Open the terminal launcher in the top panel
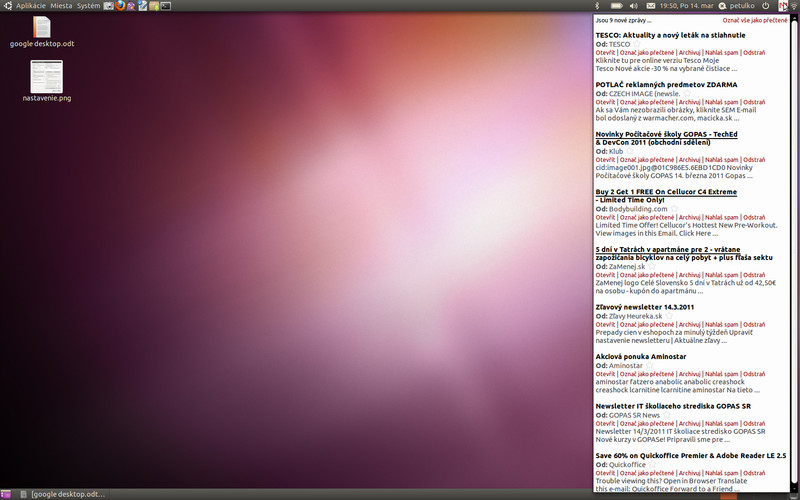The width and height of the screenshot is (800, 500). click(x=165, y=6)
